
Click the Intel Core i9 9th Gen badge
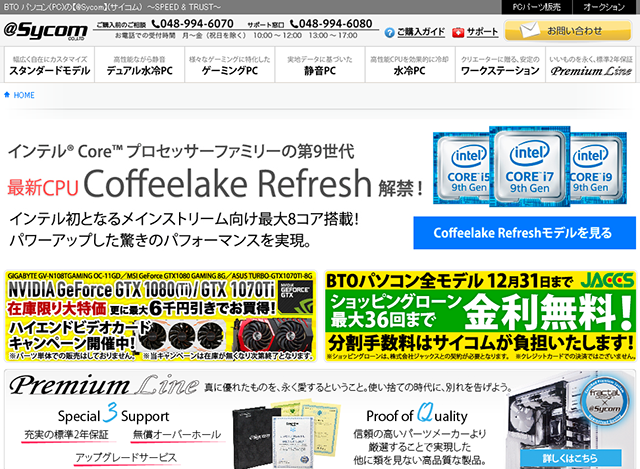(x=597, y=168)
